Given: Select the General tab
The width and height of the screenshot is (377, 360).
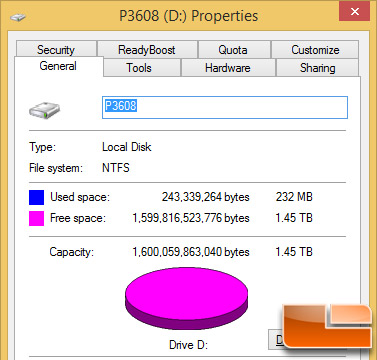Looking at the screenshot, I should click(x=58, y=66).
